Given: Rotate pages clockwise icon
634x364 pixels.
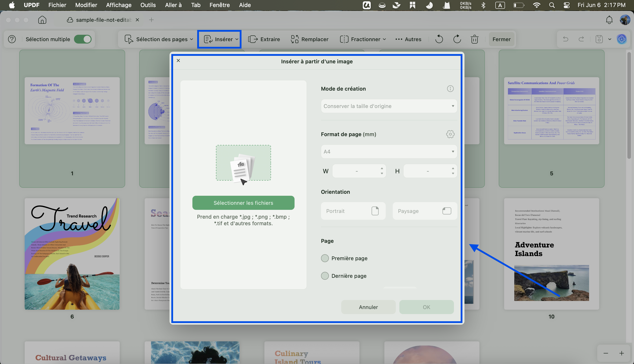Looking at the screenshot, I should pyautogui.click(x=457, y=39).
